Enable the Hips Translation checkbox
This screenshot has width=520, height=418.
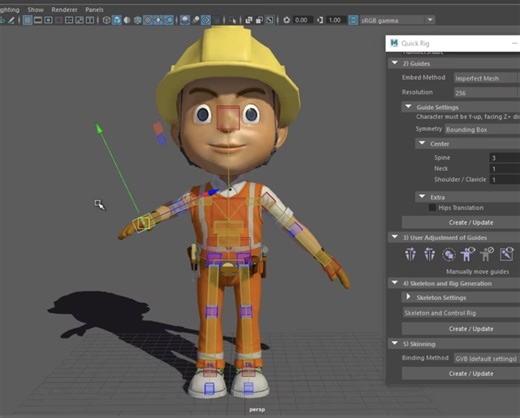(432, 207)
